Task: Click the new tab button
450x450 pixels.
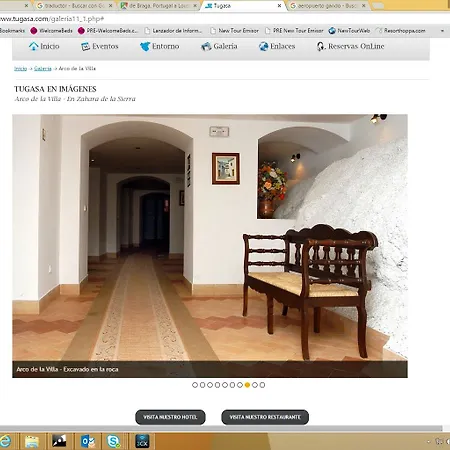Action: coord(378,6)
